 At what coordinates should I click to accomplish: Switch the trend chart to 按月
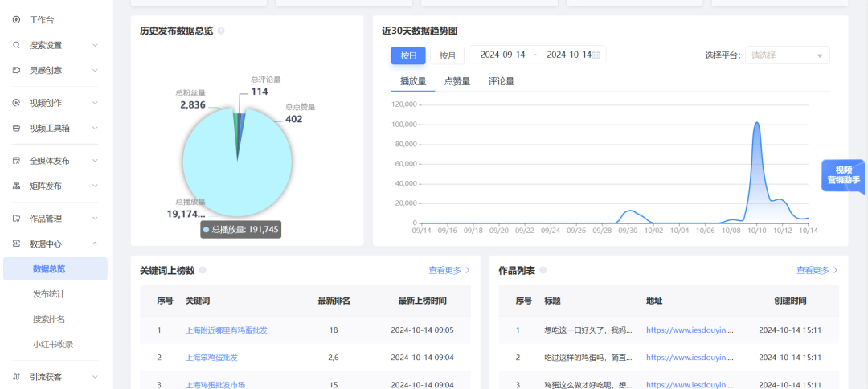coord(447,55)
